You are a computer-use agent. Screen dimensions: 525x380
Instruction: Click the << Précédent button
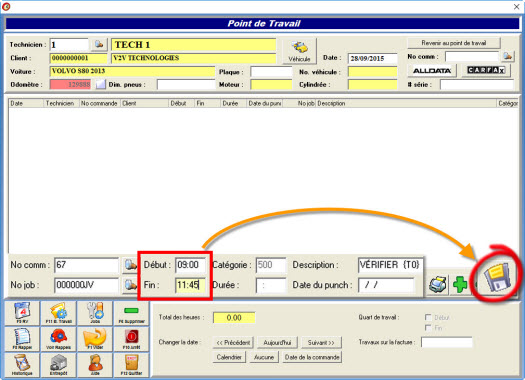click(233, 343)
